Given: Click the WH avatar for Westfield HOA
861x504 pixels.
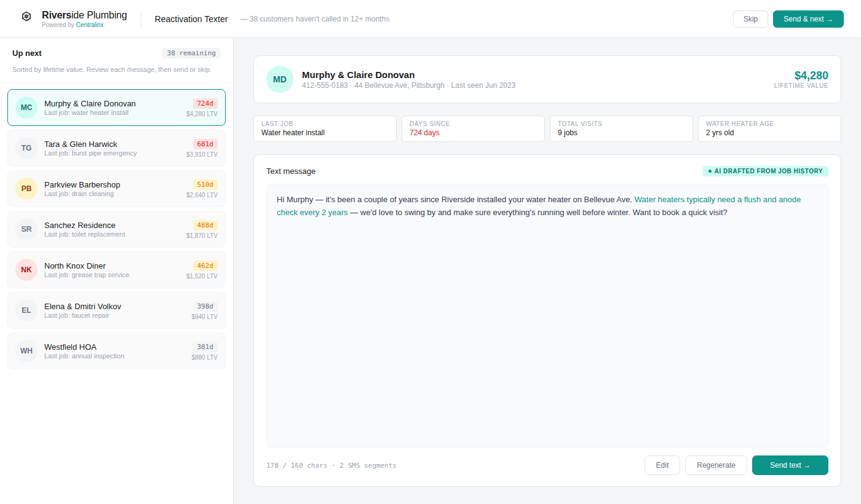Looking at the screenshot, I should [26, 351].
